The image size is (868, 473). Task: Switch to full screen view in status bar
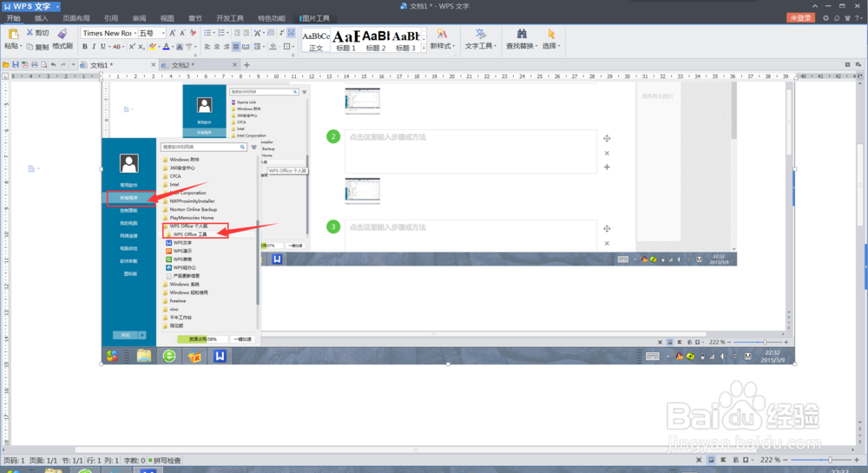click(699, 460)
